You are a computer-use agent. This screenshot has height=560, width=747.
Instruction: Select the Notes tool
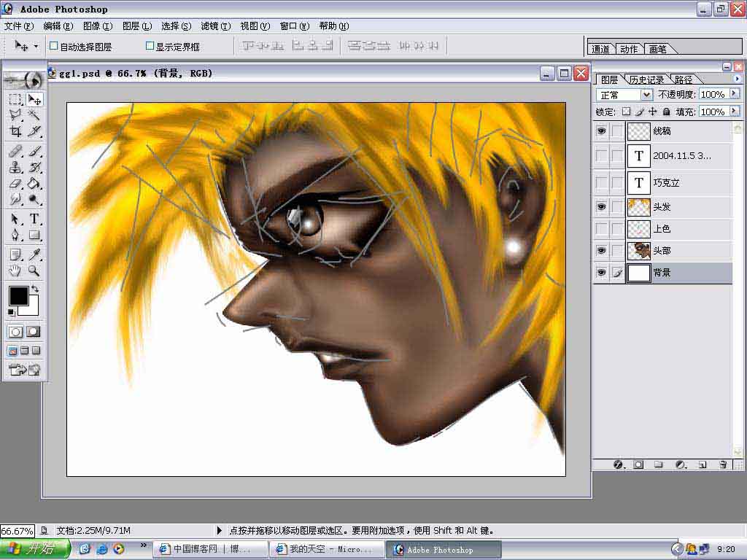[15, 254]
